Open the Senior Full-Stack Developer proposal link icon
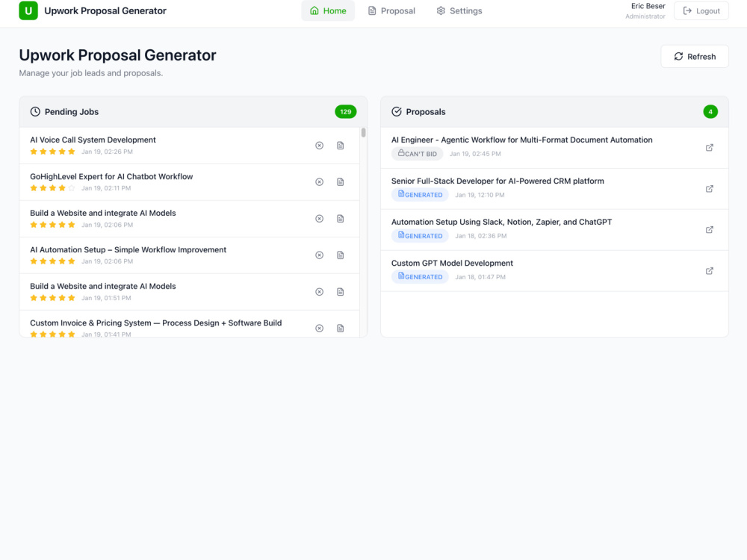This screenshot has width=747, height=560. point(710,189)
